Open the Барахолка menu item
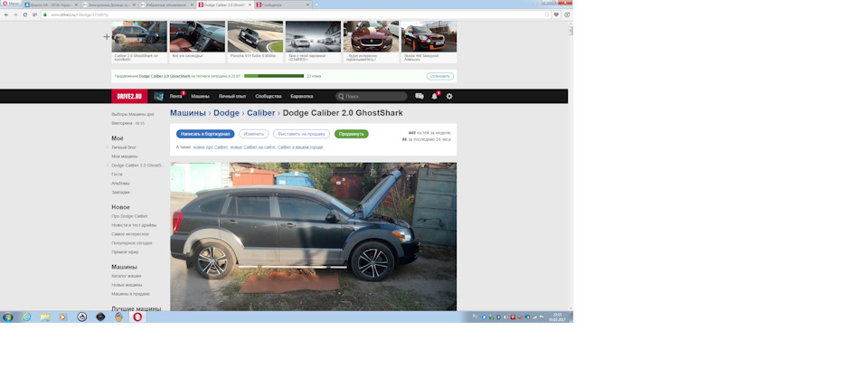The height and width of the screenshot is (388, 868). point(302,96)
